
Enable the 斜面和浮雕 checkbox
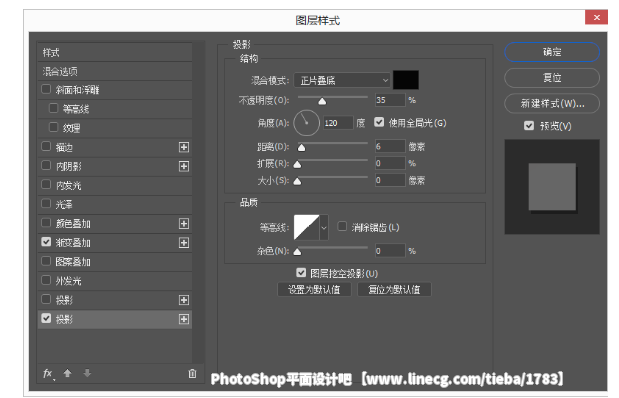[x=46, y=89]
